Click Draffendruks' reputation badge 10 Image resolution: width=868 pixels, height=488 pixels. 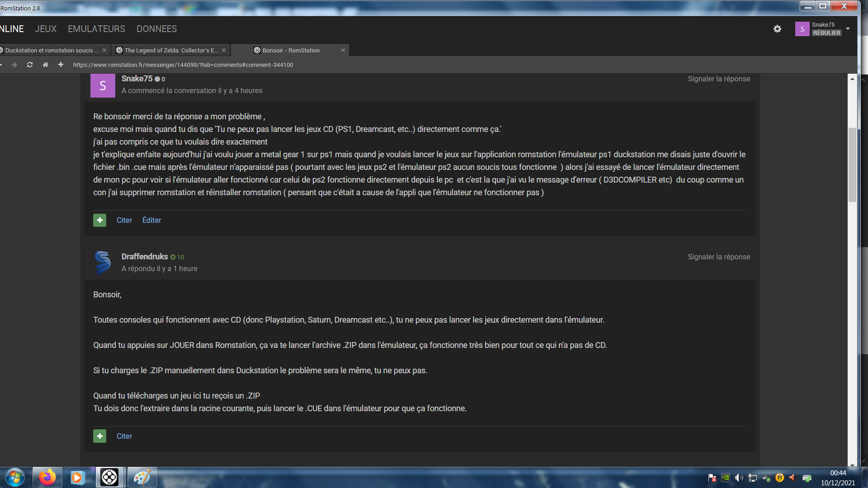(x=177, y=257)
